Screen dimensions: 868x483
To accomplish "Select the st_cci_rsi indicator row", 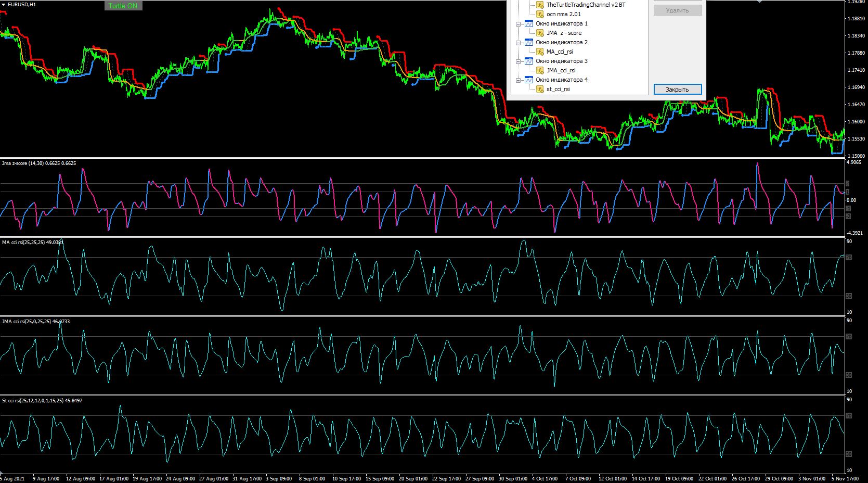I will click(x=558, y=89).
